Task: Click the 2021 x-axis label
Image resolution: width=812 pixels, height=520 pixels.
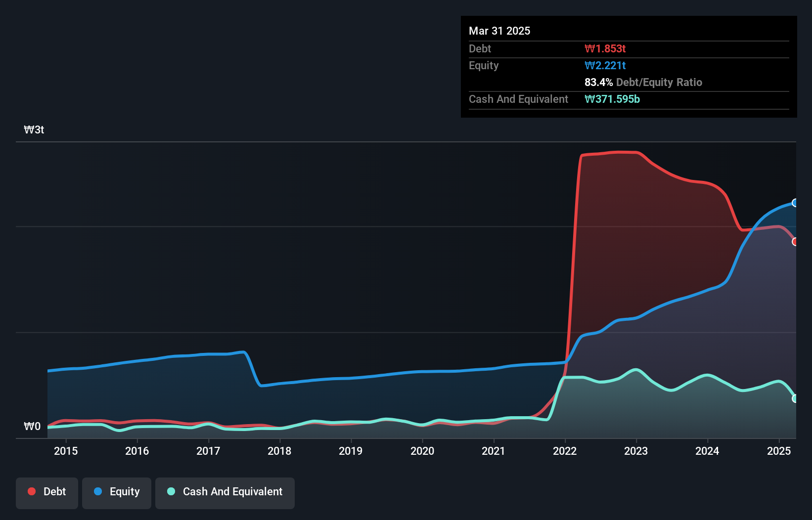Action: pos(494,451)
